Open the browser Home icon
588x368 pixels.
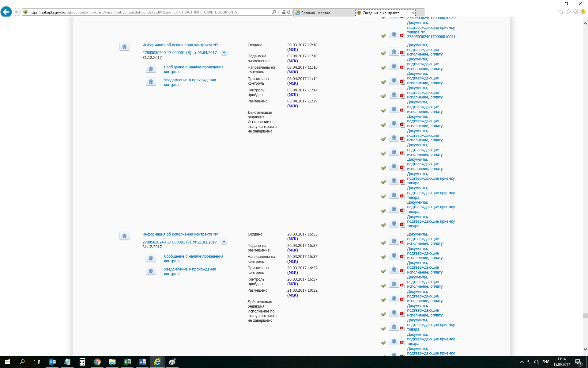tap(560, 12)
